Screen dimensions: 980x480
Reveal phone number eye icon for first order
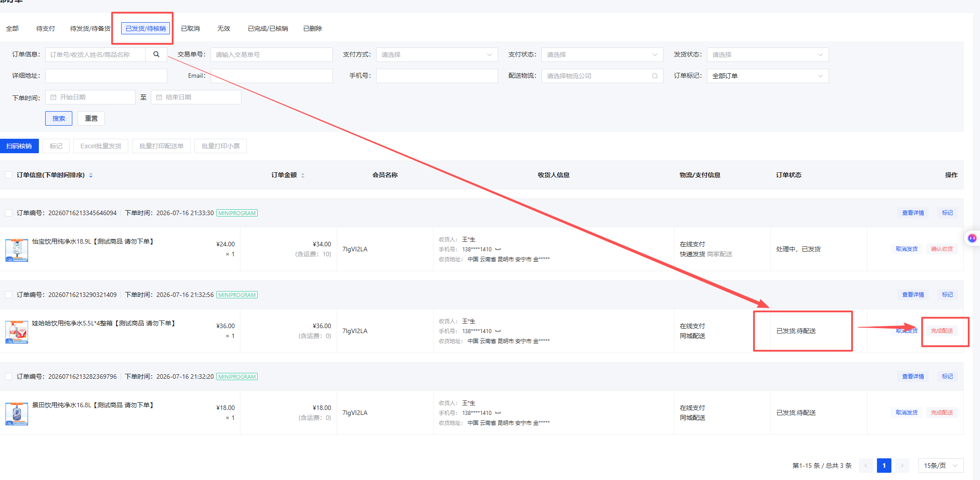498,249
